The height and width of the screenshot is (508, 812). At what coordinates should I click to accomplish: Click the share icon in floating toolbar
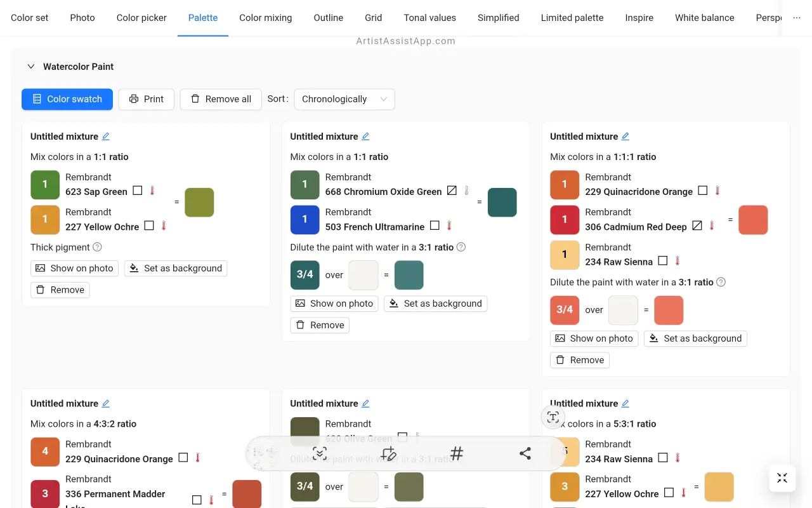525,453
